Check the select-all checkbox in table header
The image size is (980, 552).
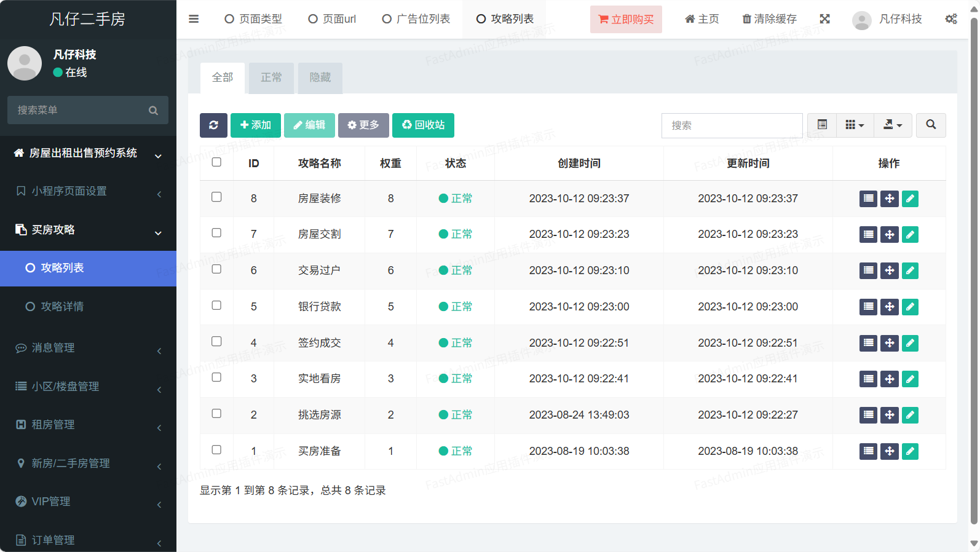click(216, 162)
